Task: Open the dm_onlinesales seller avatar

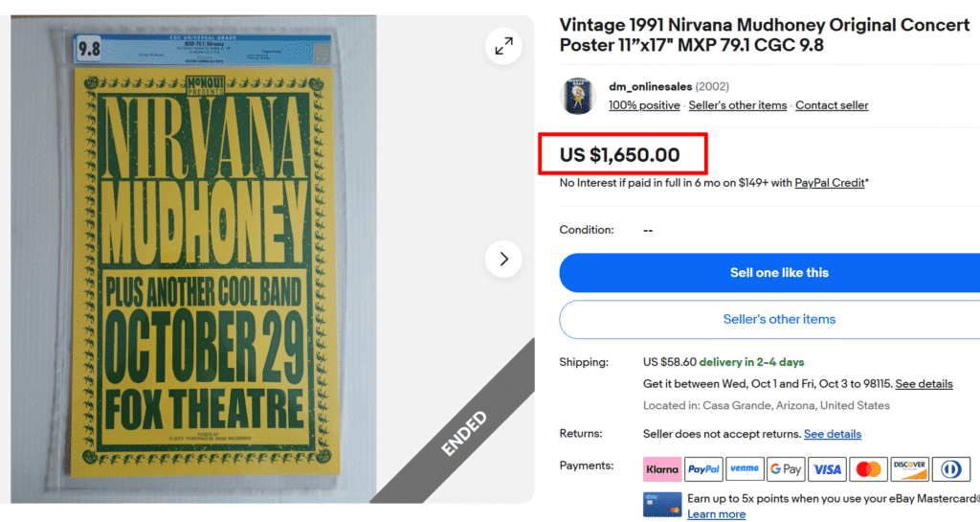Action: point(578,96)
